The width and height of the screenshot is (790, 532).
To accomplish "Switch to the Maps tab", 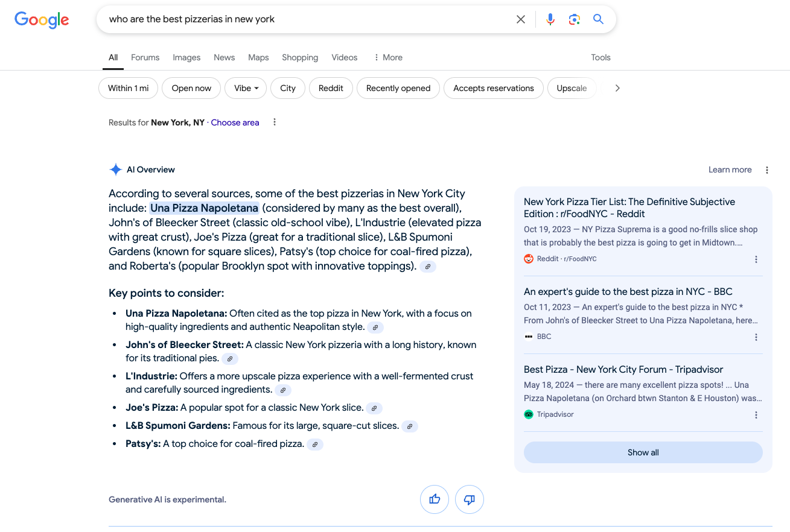I will tap(258, 57).
